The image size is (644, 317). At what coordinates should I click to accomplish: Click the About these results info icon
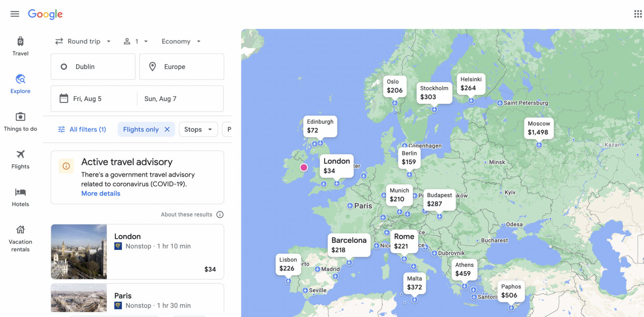pyautogui.click(x=220, y=214)
